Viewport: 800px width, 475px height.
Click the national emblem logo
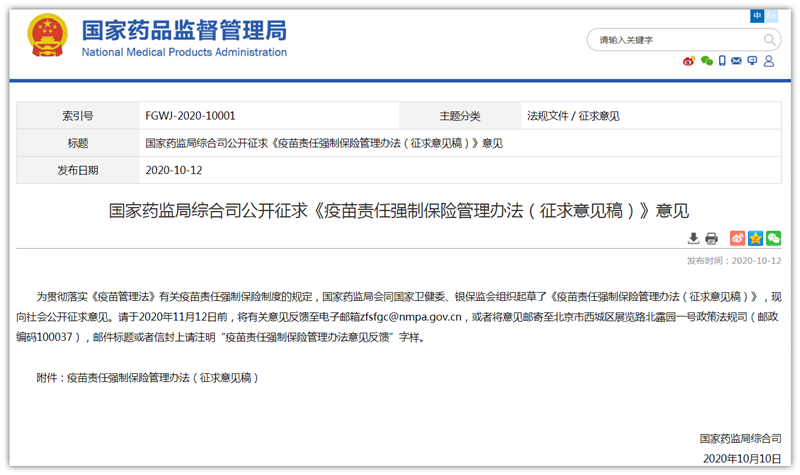(47, 36)
